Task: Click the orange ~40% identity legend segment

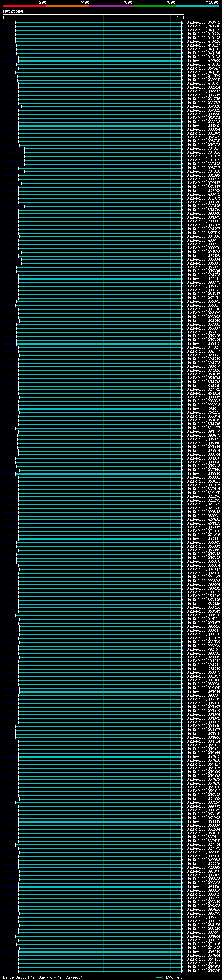Action: pyautogui.click(x=68, y=6)
